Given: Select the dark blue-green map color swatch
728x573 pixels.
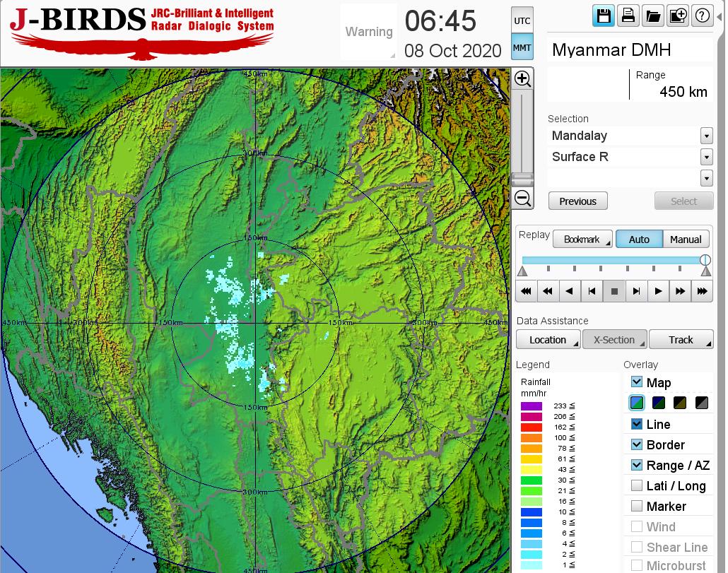Looking at the screenshot, I should coord(659,403).
